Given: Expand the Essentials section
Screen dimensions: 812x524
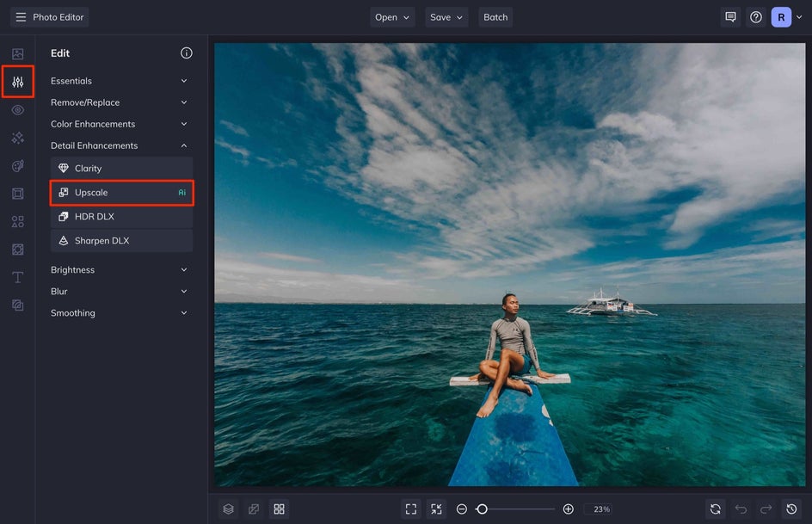Looking at the screenshot, I should point(121,81).
